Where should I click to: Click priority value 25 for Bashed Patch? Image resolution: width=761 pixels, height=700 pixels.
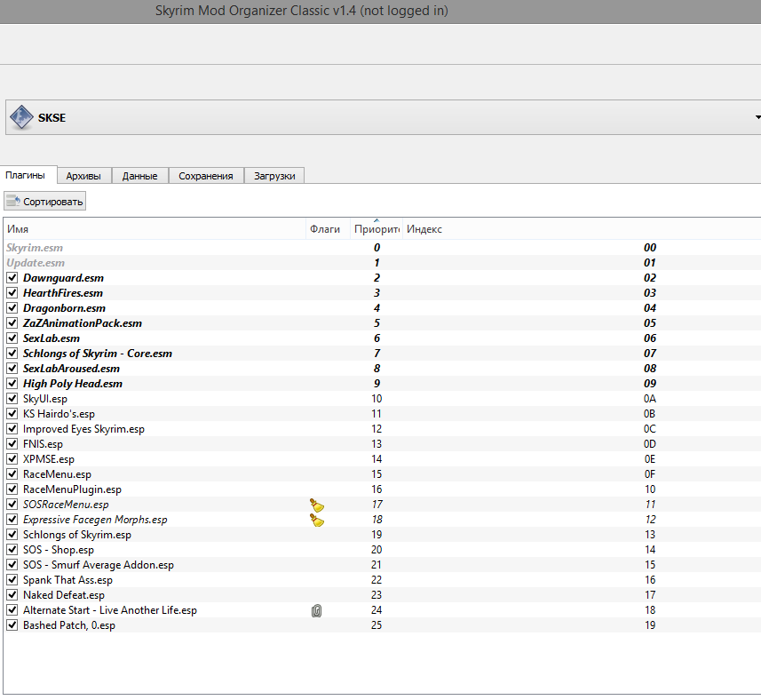tap(377, 625)
